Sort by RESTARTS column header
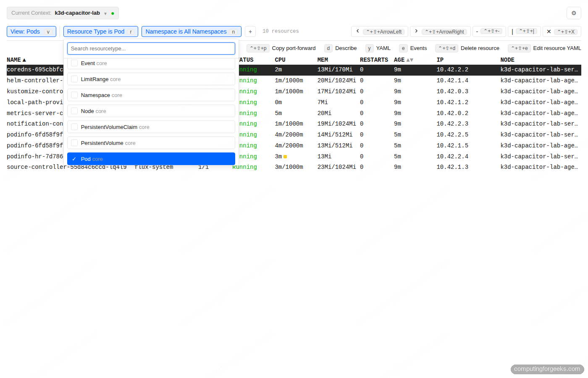This screenshot has height=378, width=588. (x=374, y=60)
